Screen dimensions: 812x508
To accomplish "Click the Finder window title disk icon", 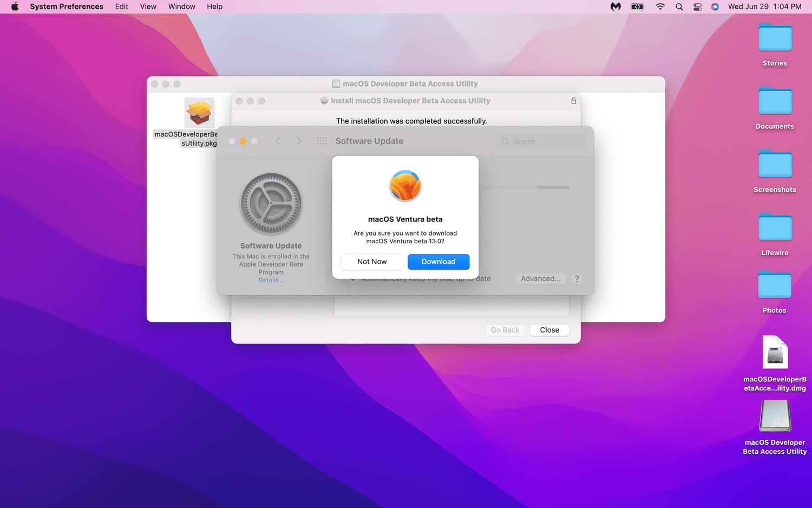I will tap(336, 84).
